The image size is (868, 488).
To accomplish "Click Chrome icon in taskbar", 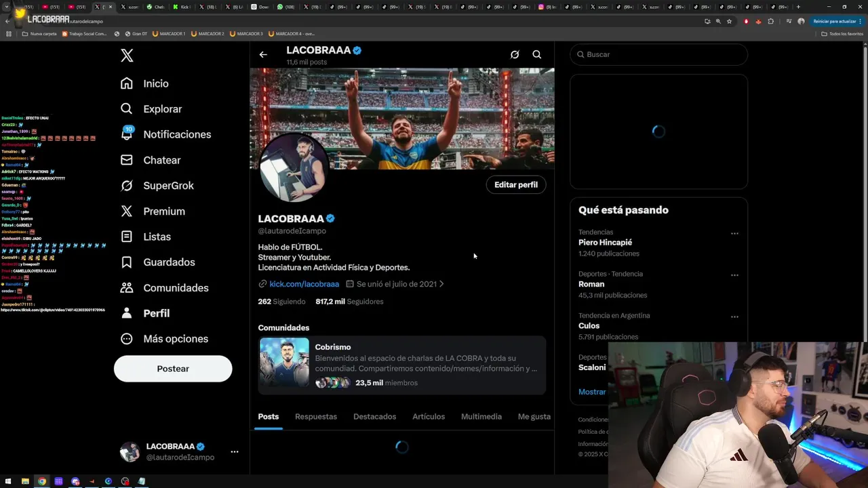I will pyautogui.click(x=42, y=481).
